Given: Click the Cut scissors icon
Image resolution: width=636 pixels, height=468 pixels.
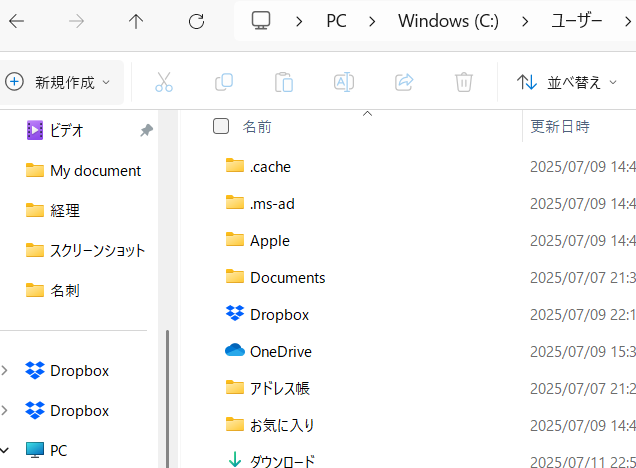Looking at the screenshot, I should [164, 82].
